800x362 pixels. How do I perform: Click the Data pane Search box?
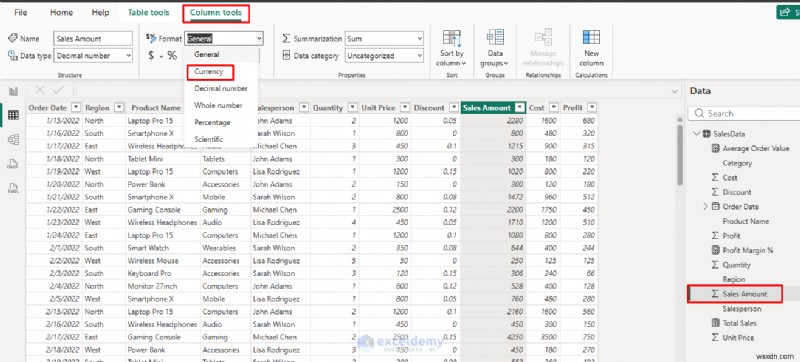coord(744,114)
